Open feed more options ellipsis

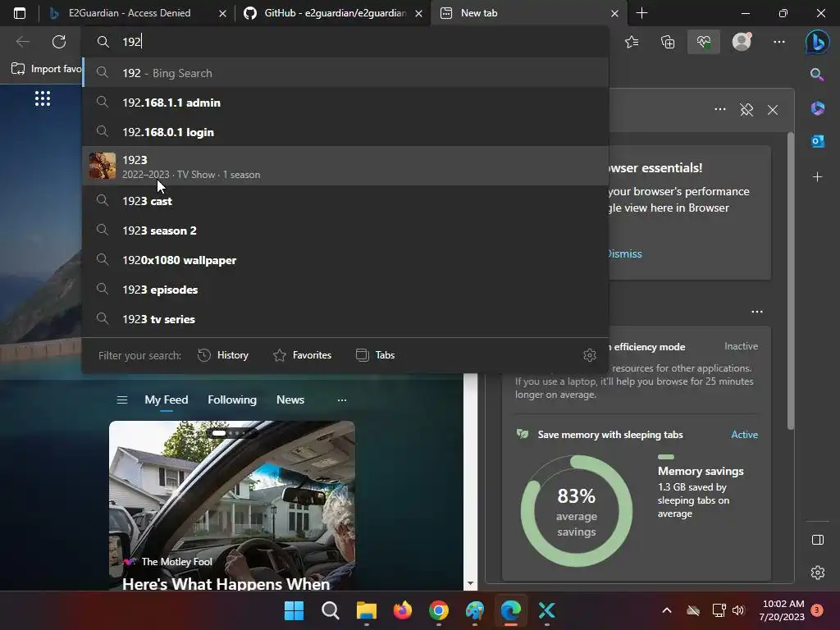tap(342, 400)
